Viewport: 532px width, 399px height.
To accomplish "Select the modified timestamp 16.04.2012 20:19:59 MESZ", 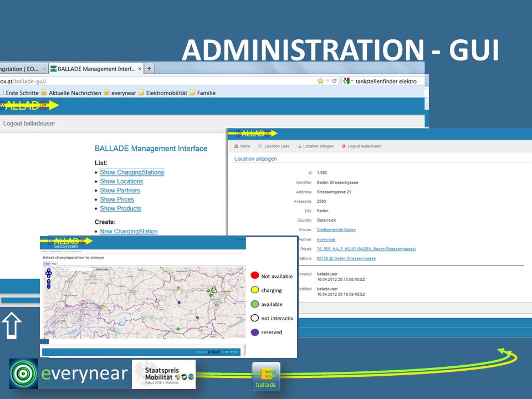I will 341,294.
